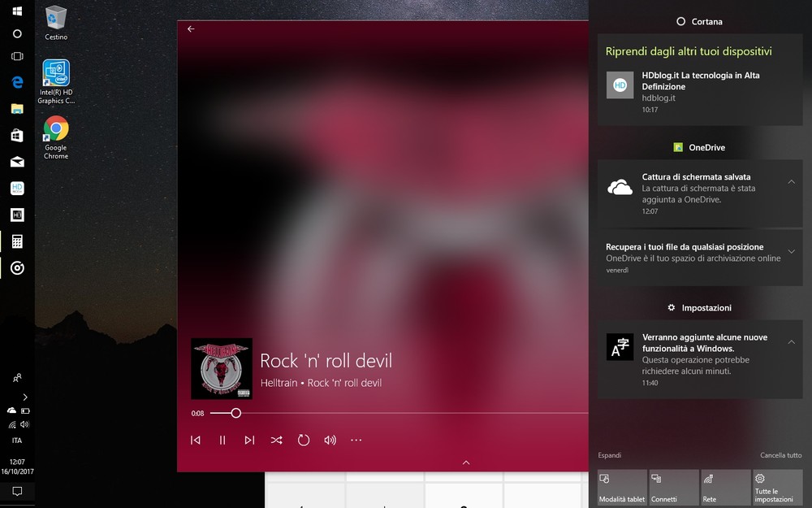
Task: Click the Espandi link
Action: [x=609, y=455]
